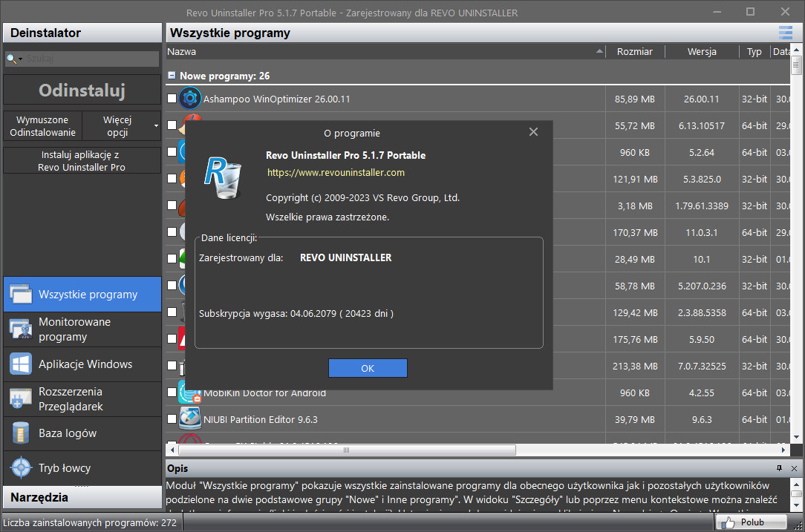The width and height of the screenshot is (805, 532).
Task: Sort by the Typ column
Action: (x=755, y=51)
